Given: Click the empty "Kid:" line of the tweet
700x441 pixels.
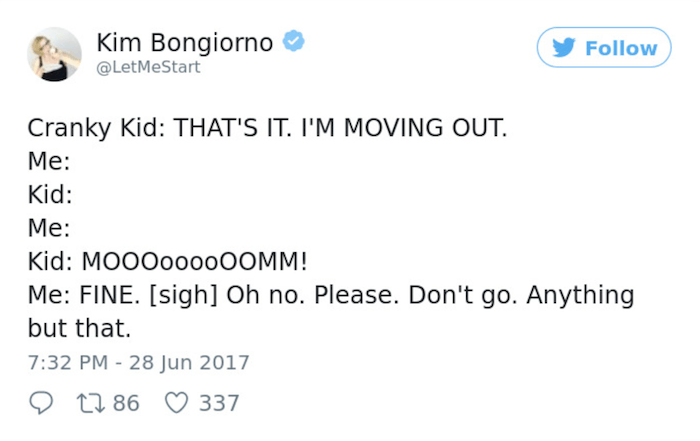Looking at the screenshot, I should [x=51, y=195].
